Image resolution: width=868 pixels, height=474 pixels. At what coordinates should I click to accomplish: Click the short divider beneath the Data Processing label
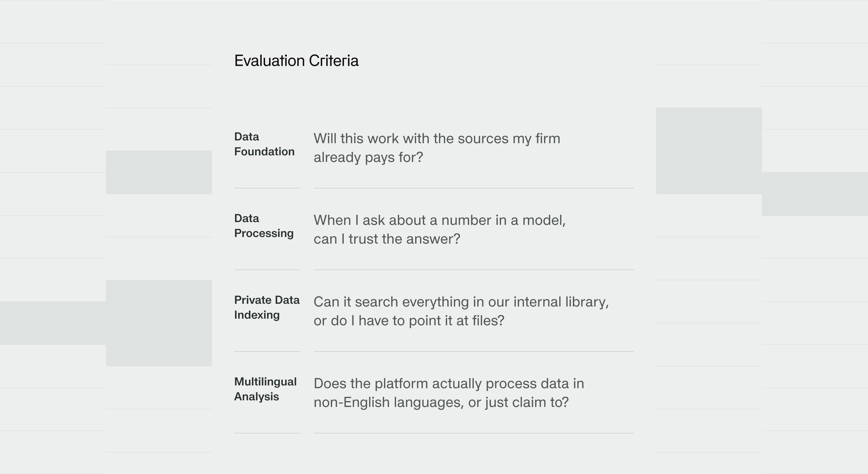pos(267,270)
